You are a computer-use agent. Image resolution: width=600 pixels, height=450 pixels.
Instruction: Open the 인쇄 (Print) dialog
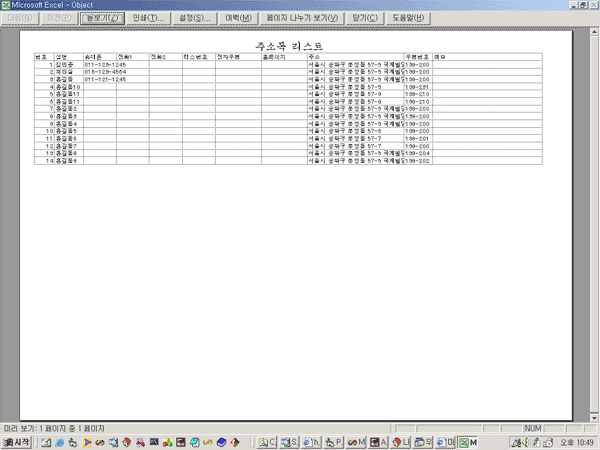(148, 18)
